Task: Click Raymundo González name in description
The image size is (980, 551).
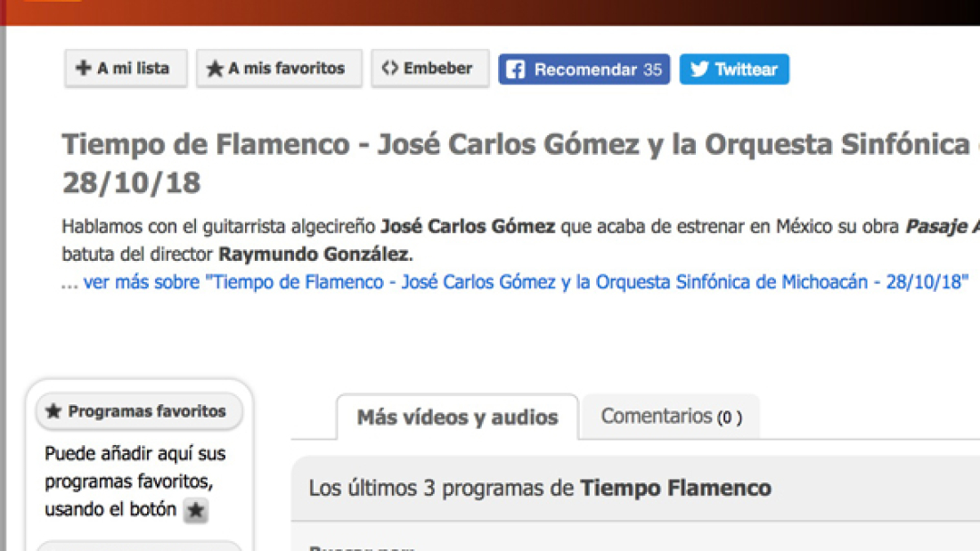Action: (x=314, y=254)
